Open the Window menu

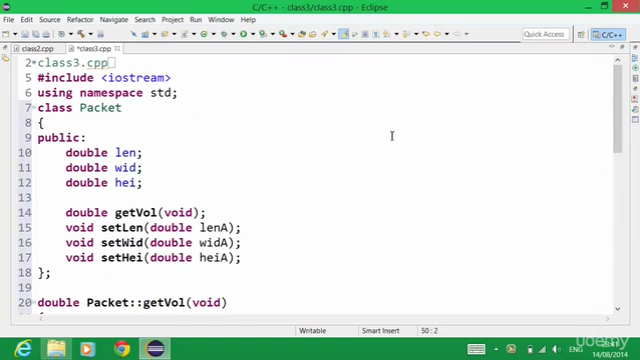point(221,20)
